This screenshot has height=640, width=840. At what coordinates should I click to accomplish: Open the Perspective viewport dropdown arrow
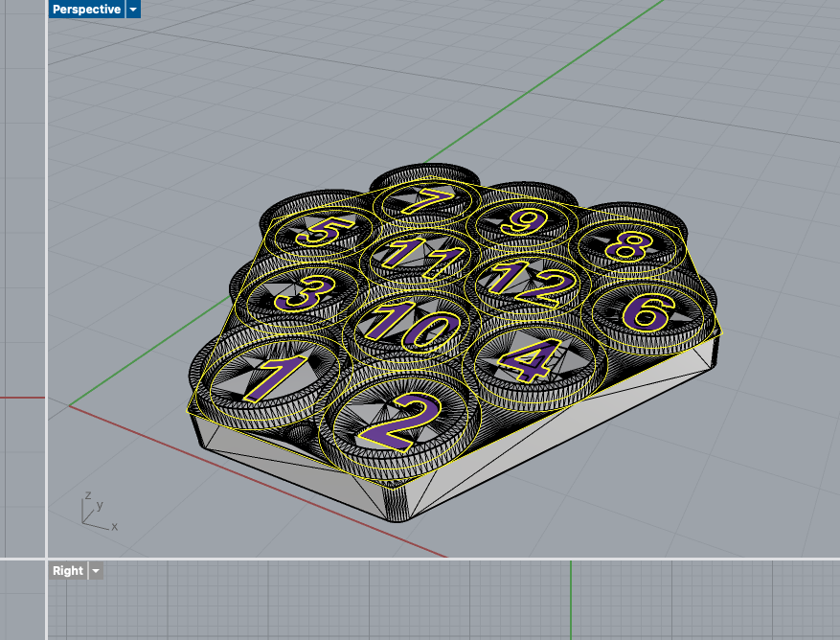[133, 10]
